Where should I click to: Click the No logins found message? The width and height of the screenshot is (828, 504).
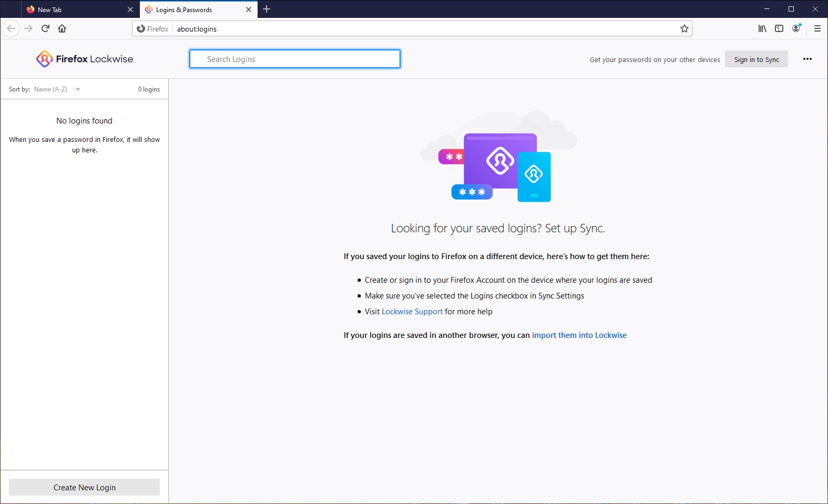pos(85,121)
